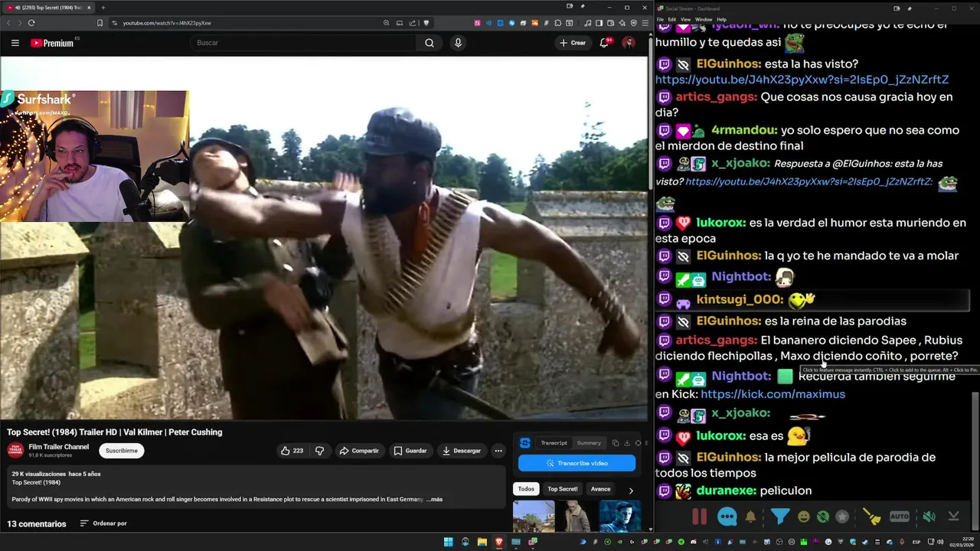Toggle AUTO button in Social Stream
Viewport: 980px width, 551px height.
pos(900,517)
